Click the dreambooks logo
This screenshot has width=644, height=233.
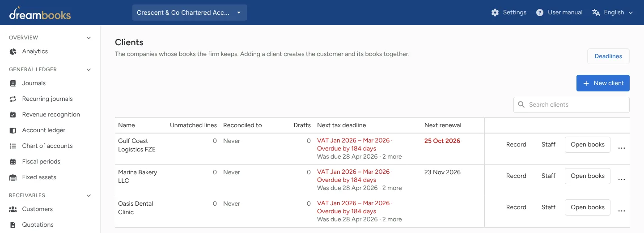pyautogui.click(x=40, y=13)
